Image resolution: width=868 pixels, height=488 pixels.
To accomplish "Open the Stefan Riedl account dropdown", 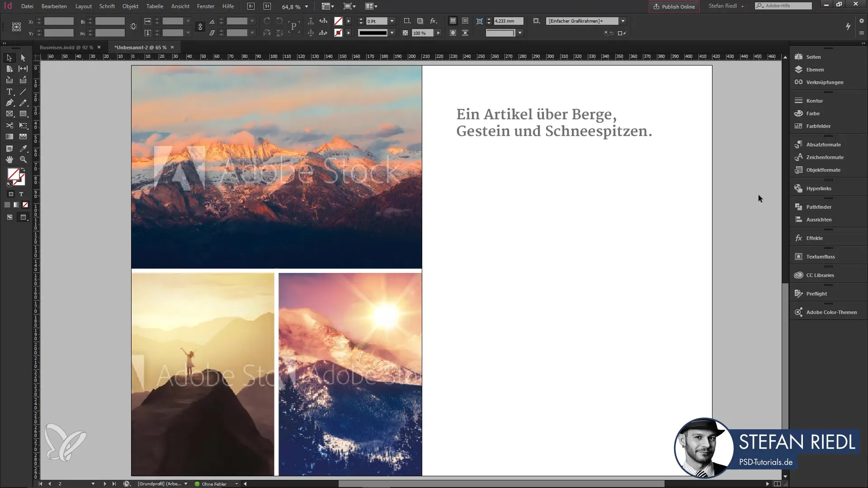I will pyautogui.click(x=726, y=6).
